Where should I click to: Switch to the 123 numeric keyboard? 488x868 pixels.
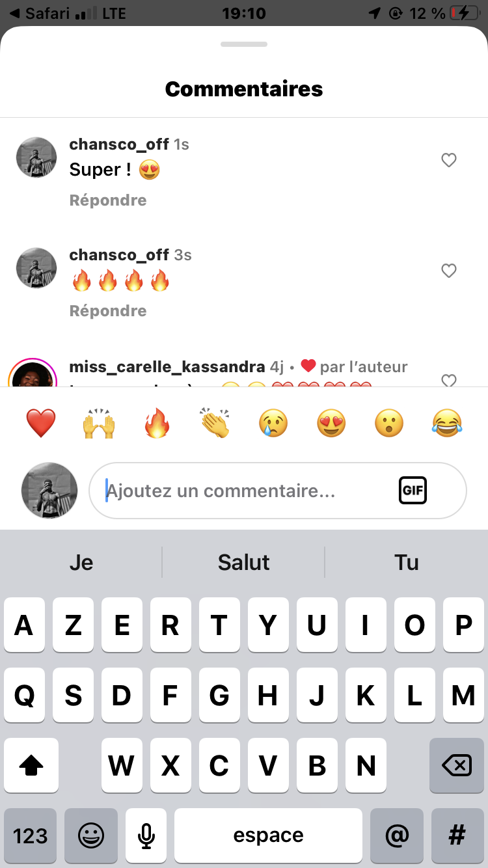point(30,836)
